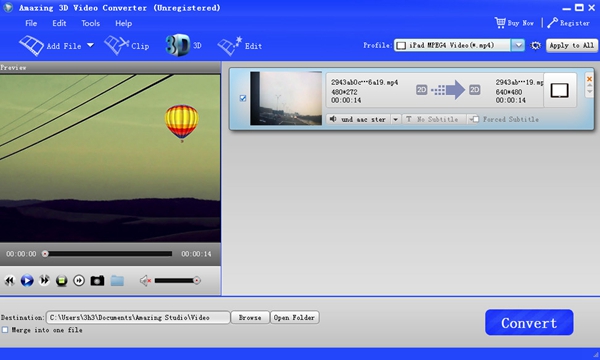Expand the Profile dropdown arrow
The width and height of the screenshot is (600, 360).
[x=518, y=46]
